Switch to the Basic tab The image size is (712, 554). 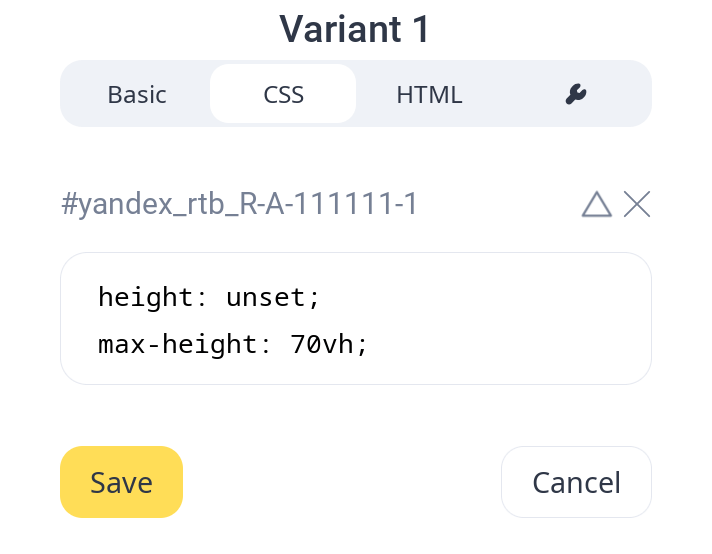(x=137, y=95)
